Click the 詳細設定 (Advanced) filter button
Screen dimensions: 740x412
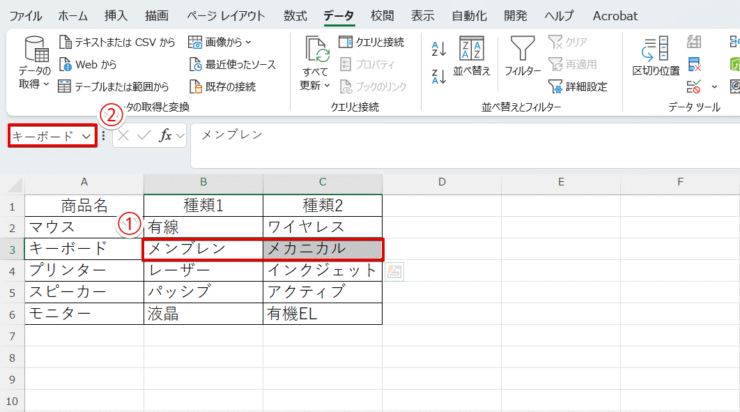pyautogui.click(x=577, y=86)
